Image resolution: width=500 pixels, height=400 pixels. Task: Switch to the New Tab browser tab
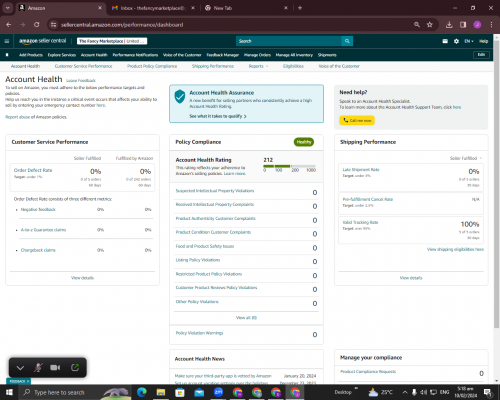click(x=246, y=8)
